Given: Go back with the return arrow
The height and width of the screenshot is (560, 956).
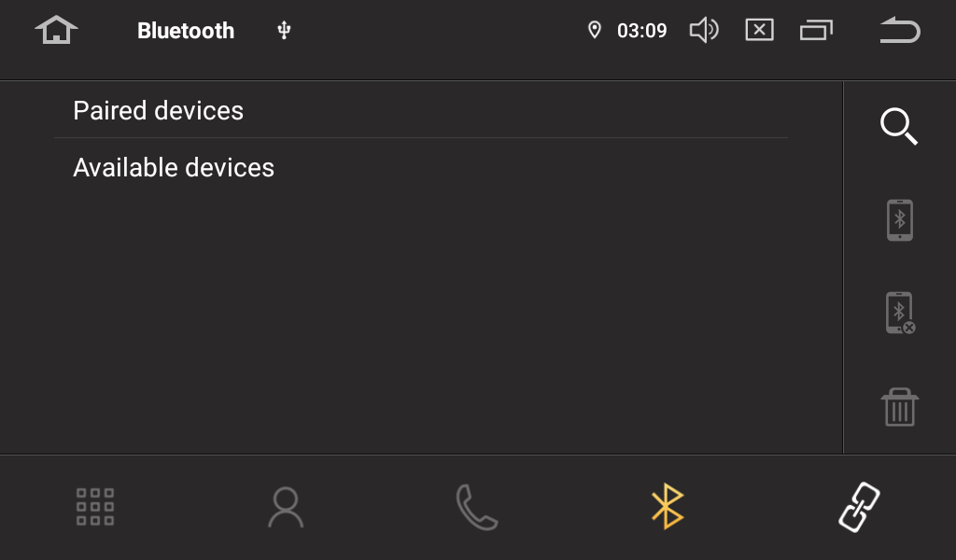Looking at the screenshot, I should click(899, 31).
